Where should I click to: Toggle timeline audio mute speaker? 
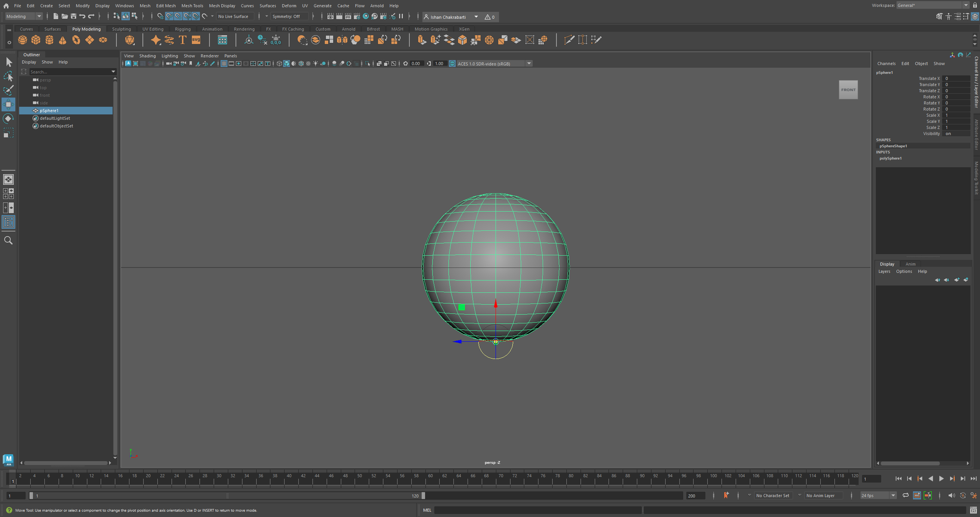(951, 495)
